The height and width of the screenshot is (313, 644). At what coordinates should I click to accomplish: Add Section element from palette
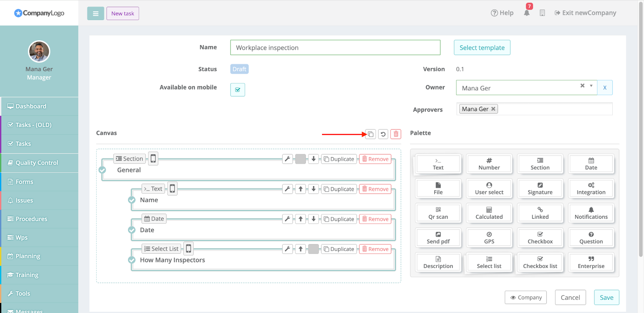tap(540, 164)
